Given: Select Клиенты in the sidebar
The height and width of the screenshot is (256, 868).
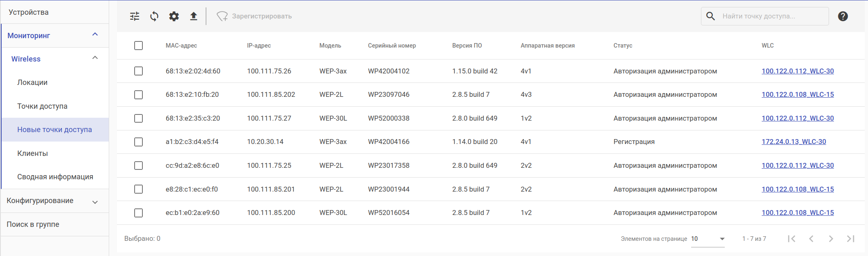Looking at the screenshot, I should coord(33,153).
